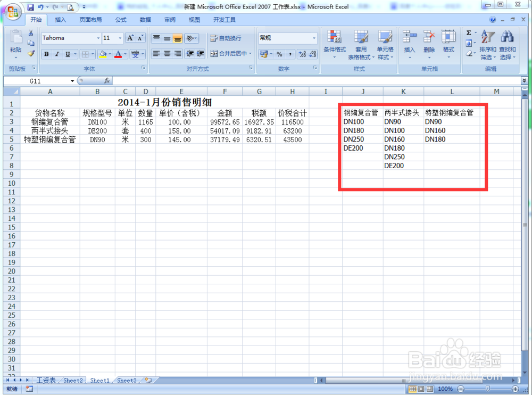Click the Office button logo

pyautogui.click(x=13, y=13)
